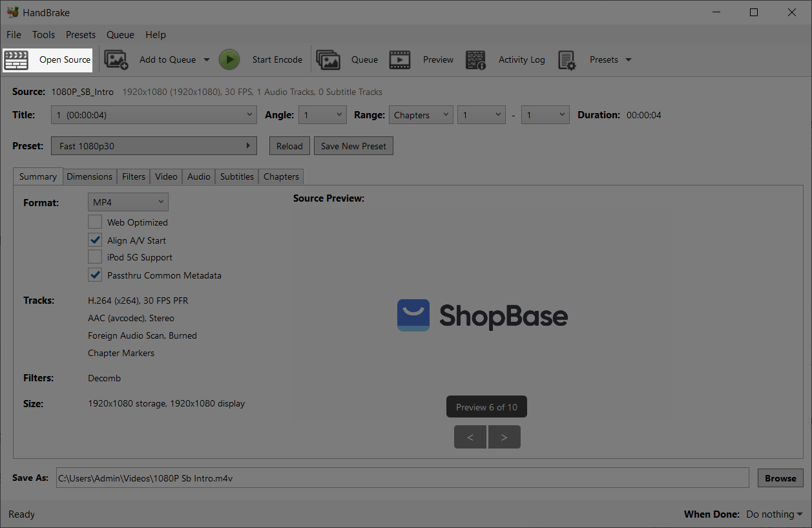Uncheck Passthru Common Metadata
This screenshot has width=812, height=528.
pyautogui.click(x=95, y=275)
